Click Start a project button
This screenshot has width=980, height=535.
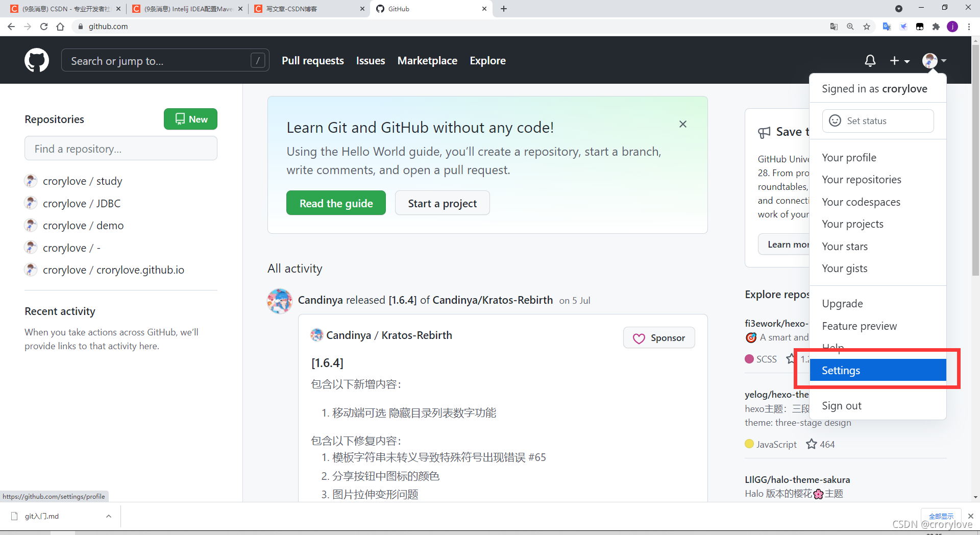pyautogui.click(x=442, y=203)
